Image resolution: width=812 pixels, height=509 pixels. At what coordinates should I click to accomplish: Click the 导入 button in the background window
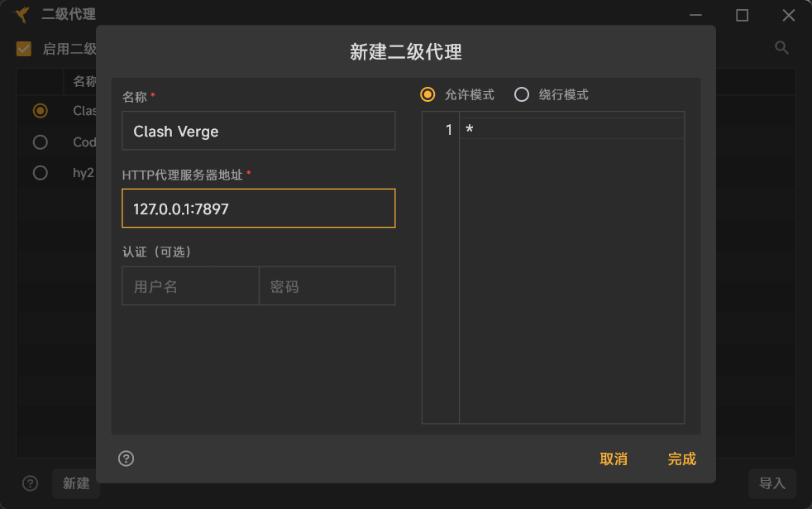click(772, 483)
